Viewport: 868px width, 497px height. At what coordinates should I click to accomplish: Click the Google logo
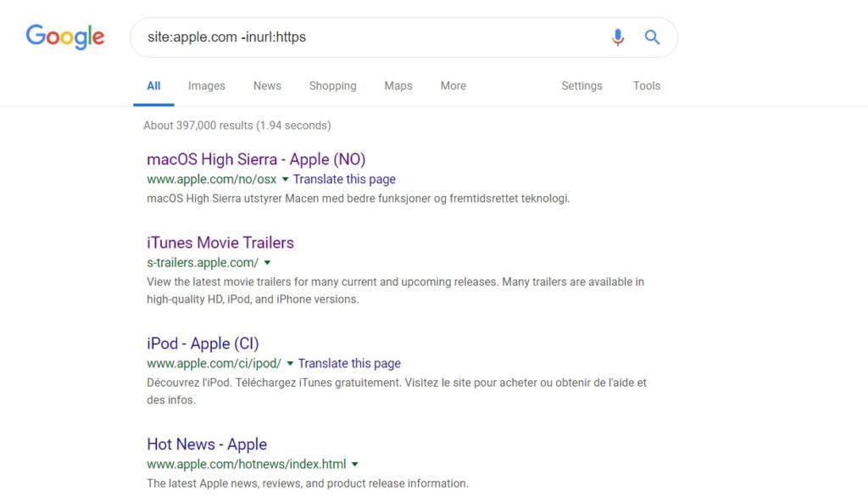(x=65, y=36)
